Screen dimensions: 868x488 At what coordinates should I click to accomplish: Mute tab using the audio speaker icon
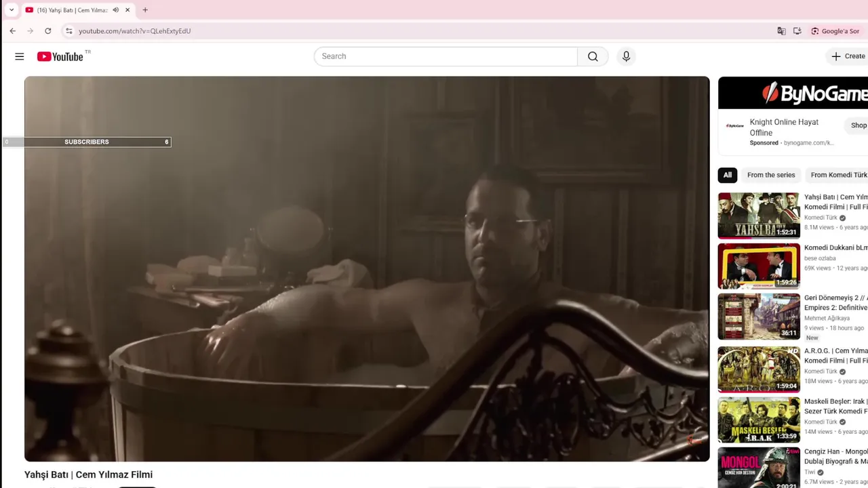pyautogui.click(x=116, y=10)
